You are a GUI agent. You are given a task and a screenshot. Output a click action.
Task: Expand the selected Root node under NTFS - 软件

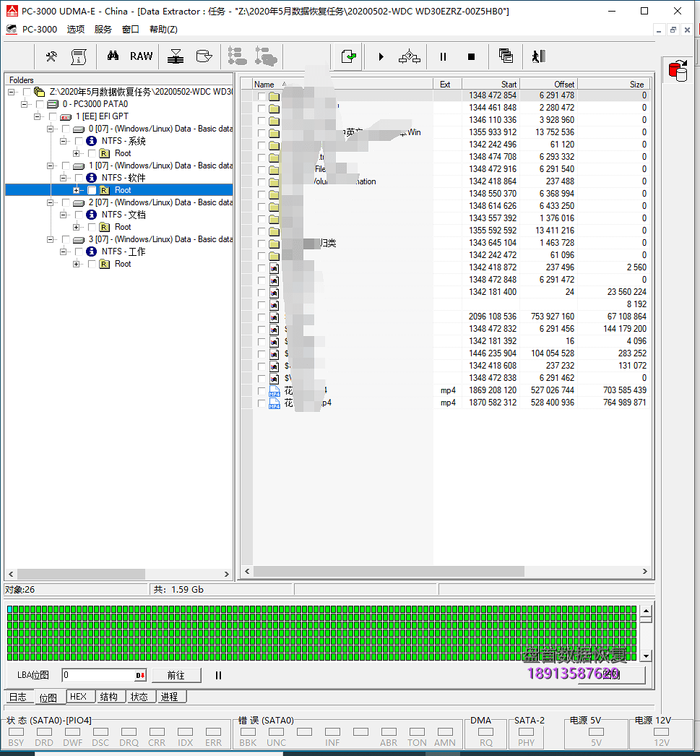point(76,191)
